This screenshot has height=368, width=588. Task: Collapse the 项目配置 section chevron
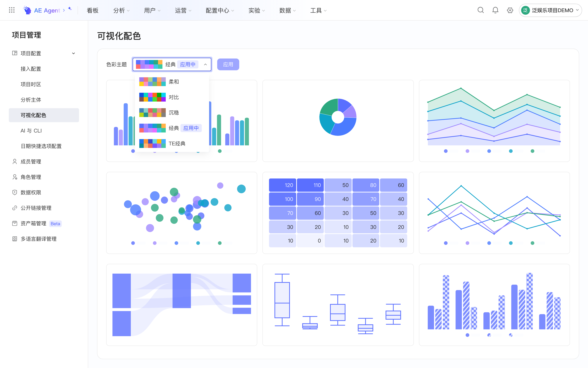pyautogui.click(x=73, y=53)
